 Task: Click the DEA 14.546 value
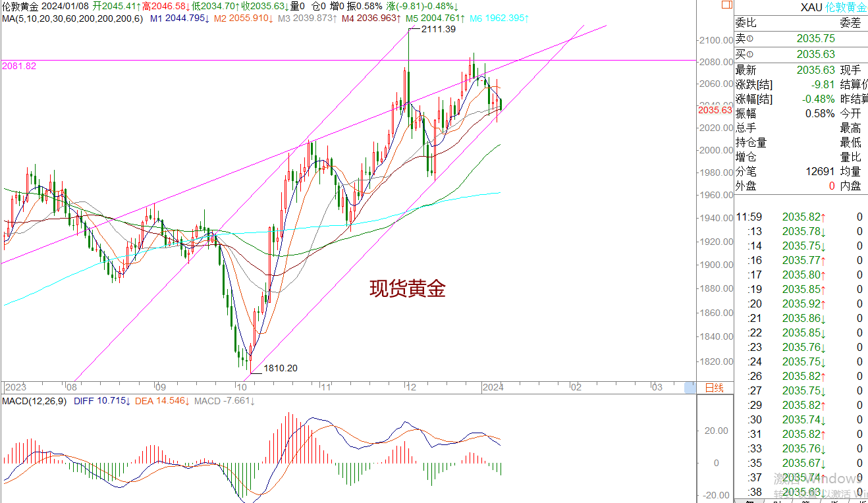click(163, 401)
